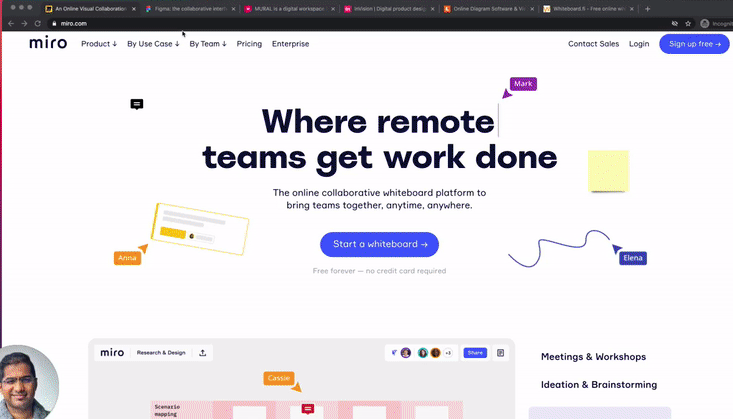Close the InVision tab

click(x=432, y=9)
